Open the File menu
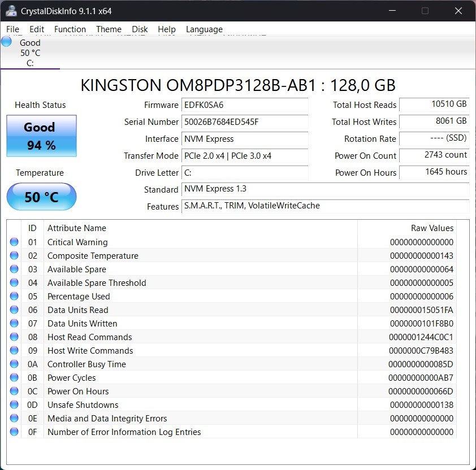 12,29
